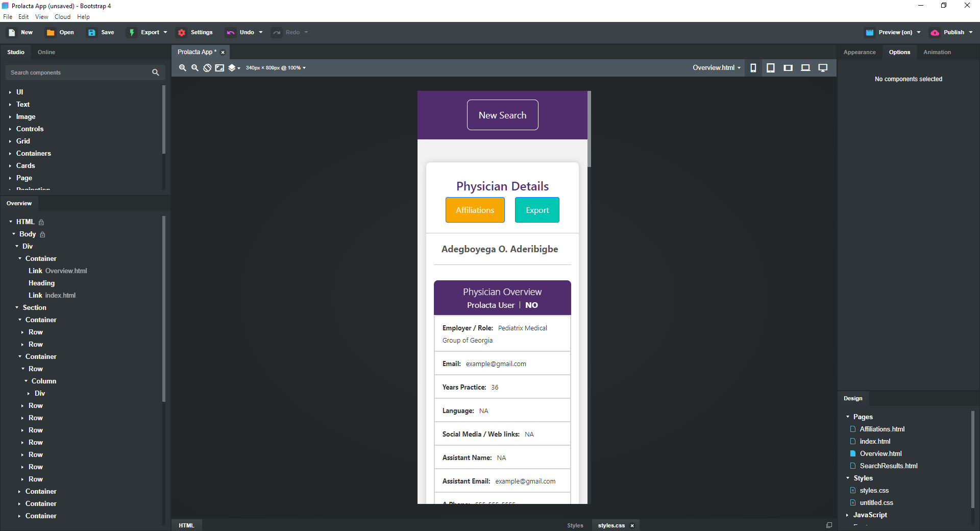Click the New file icon in toolbar
The height and width of the screenshot is (531, 980).
point(12,33)
